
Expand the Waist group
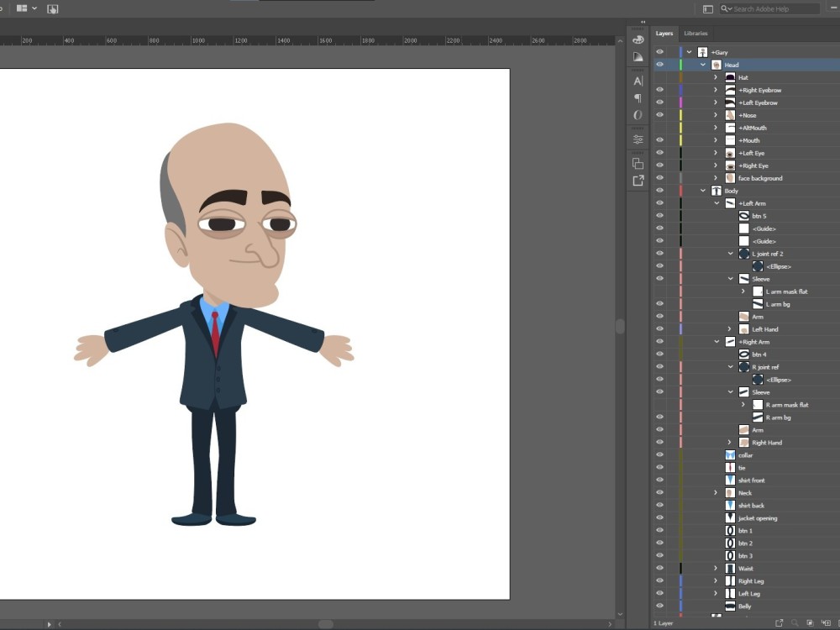(x=716, y=569)
